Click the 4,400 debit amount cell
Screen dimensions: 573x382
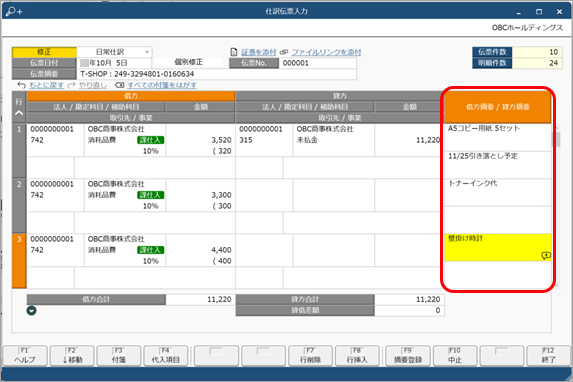tap(200, 250)
